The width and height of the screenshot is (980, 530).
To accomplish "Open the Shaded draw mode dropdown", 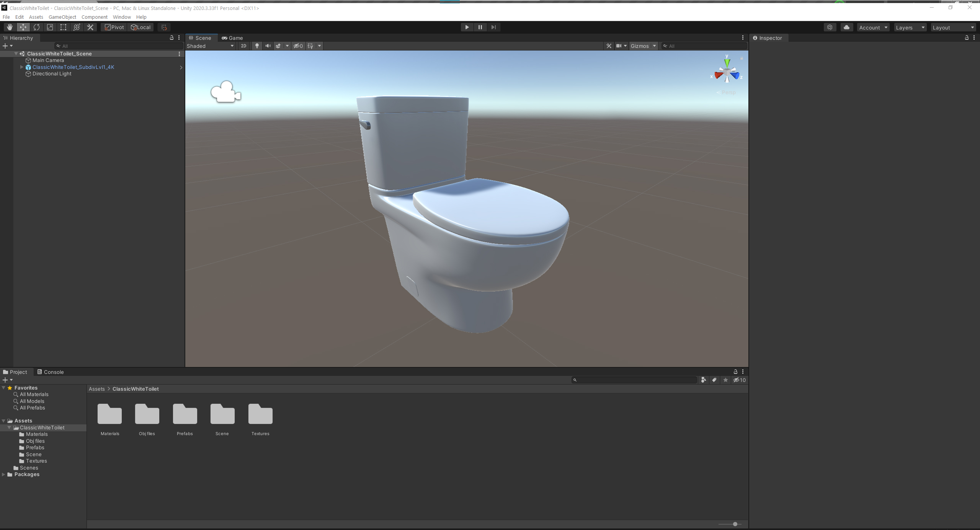I will pyautogui.click(x=210, y=46).
